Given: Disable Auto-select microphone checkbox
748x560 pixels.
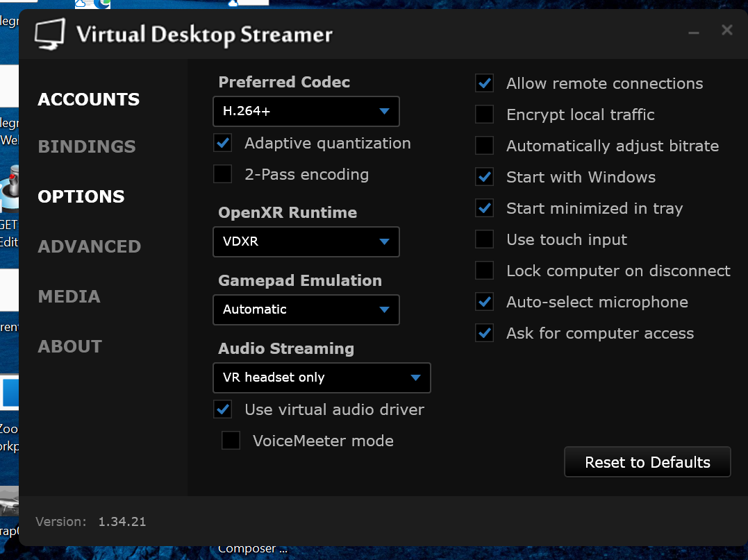Looking at the screenshot, I should point(485,302).
